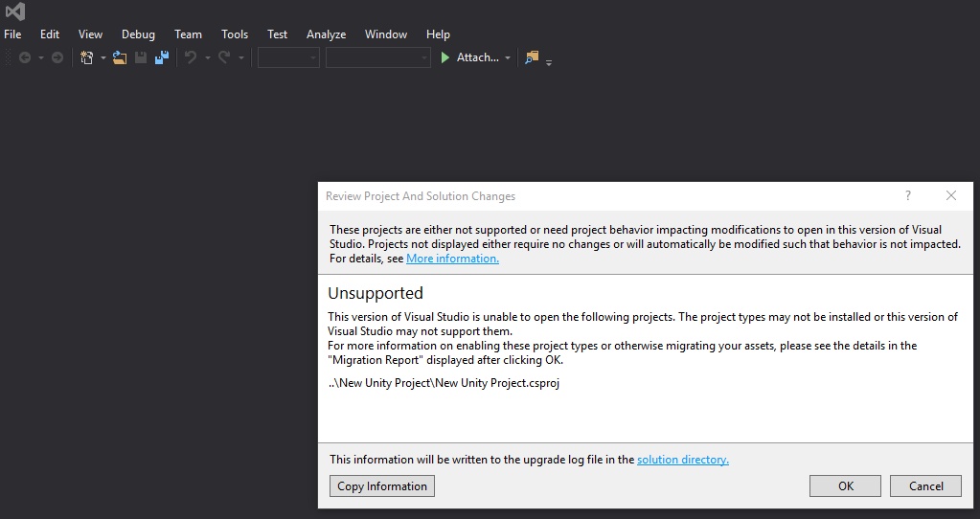Open the Test menu
This screenshot has height=519, width=980.
click(277, 34)
